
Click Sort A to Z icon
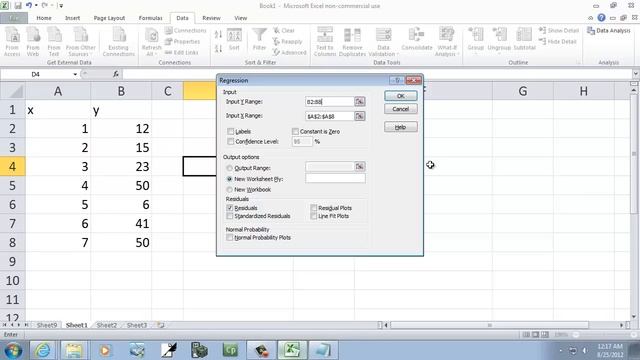tap(218, 35)
